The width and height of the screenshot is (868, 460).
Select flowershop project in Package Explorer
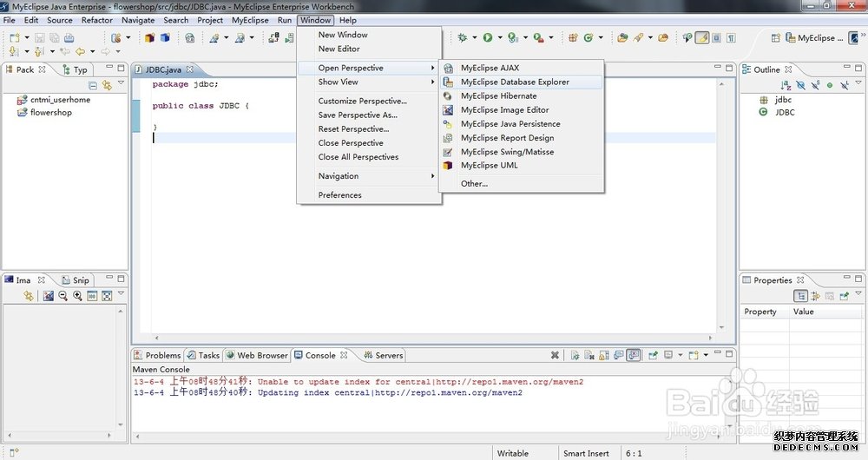point(50,113)
